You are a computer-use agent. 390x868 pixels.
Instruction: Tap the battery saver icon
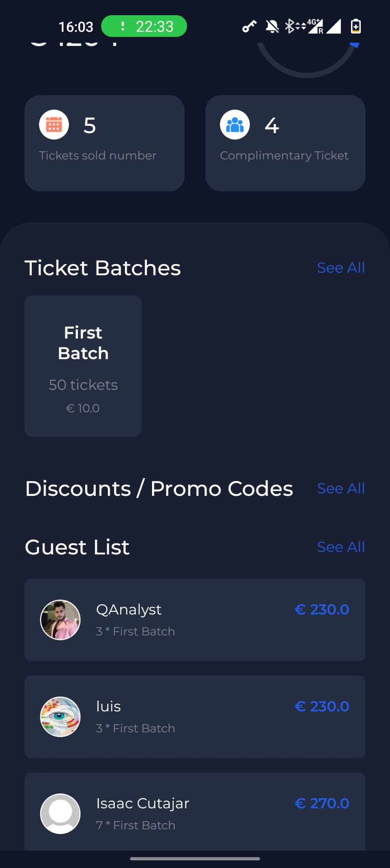[x=356, y=26]
